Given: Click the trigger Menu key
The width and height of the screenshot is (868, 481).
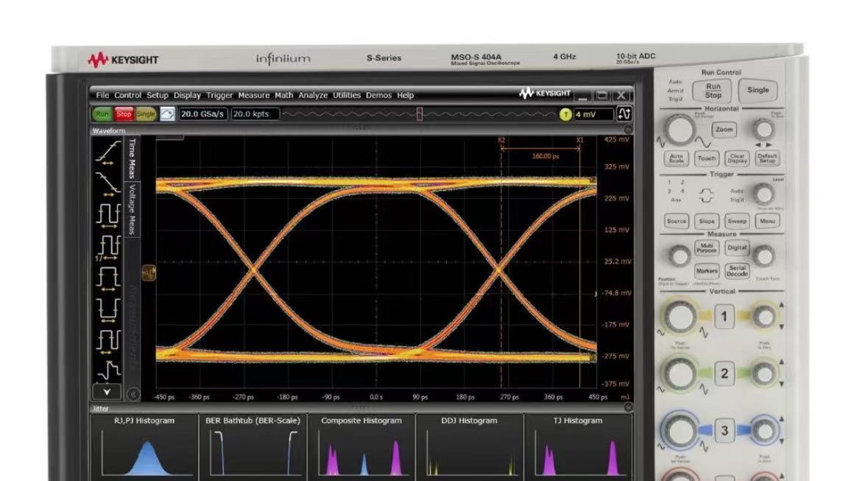Looking at the screenshot, I should pyautogui.click(x=766, y=221).
